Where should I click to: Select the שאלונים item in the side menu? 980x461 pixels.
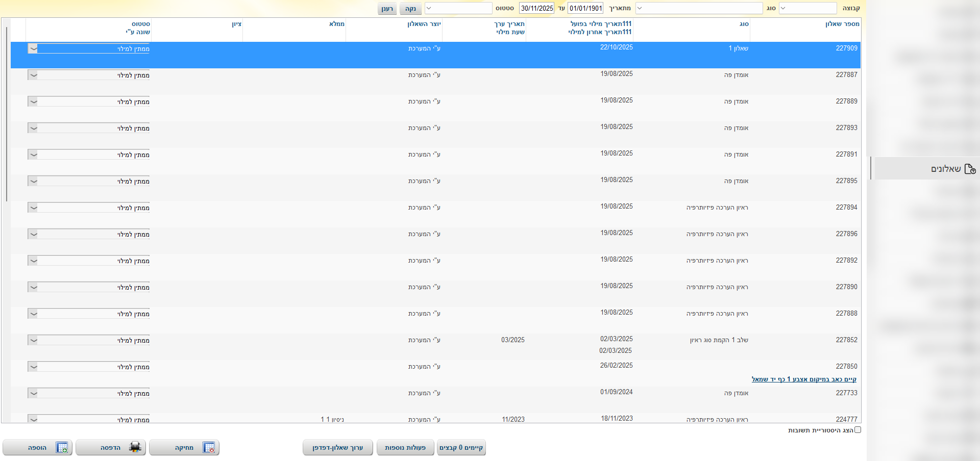[945, 169]
